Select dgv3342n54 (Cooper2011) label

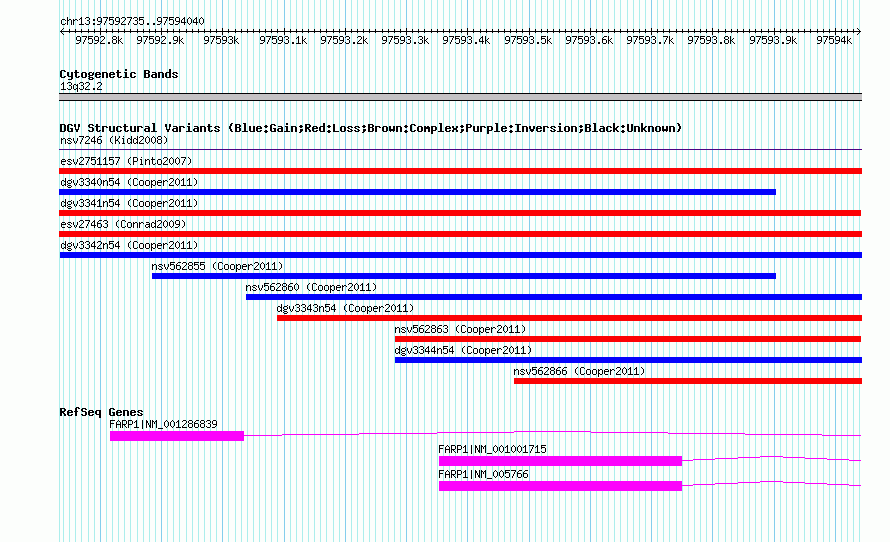point(129,245)
